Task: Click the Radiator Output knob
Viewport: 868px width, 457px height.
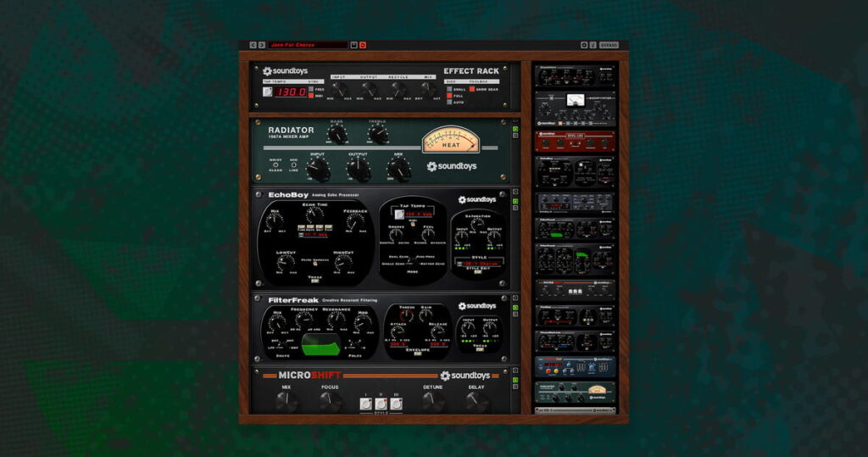Action: (359, 170)
